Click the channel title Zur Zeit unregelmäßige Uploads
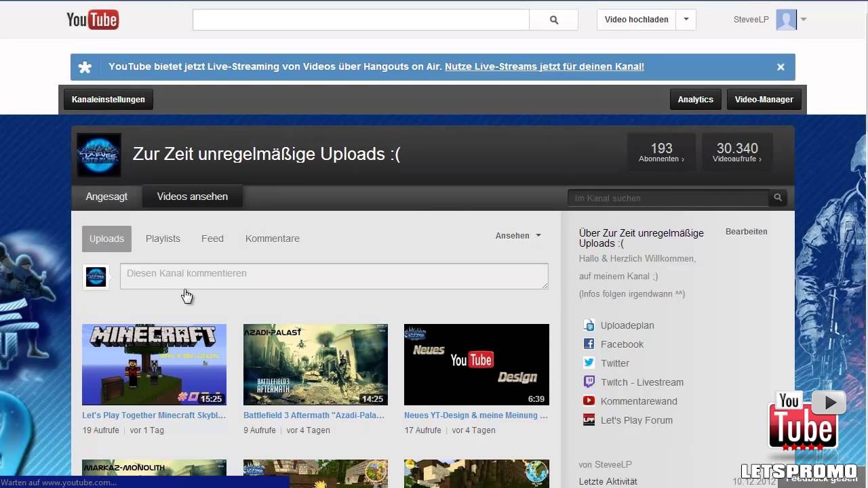 [267, 154]
